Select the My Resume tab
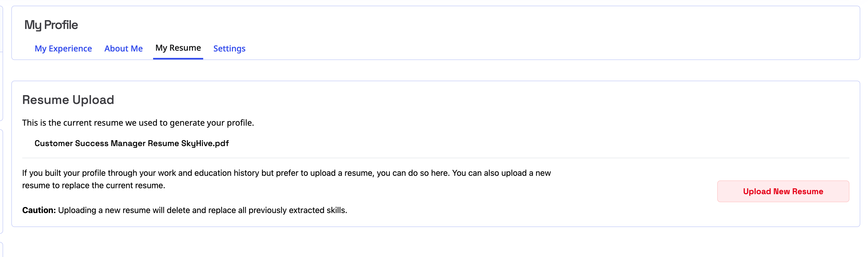Viewport: 868px width, 257px height. click(x=178, y=48)
